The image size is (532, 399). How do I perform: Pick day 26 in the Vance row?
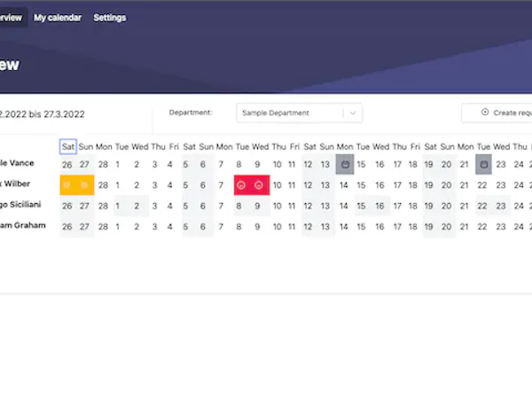pyautogui.click(x=66, y=165)
